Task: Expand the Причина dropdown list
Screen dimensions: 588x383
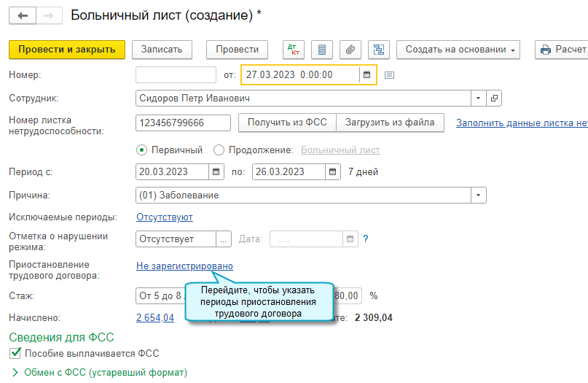Action: pos(478,196)
